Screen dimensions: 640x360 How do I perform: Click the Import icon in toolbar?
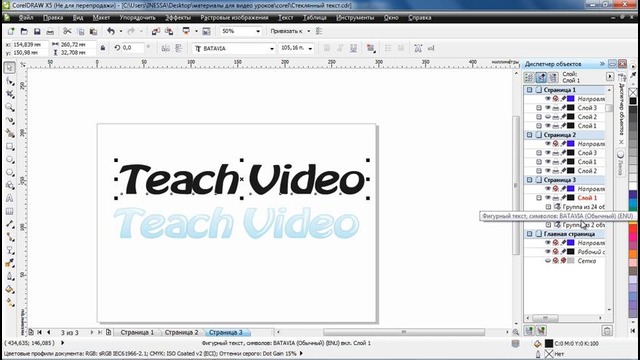pos(156,31)
